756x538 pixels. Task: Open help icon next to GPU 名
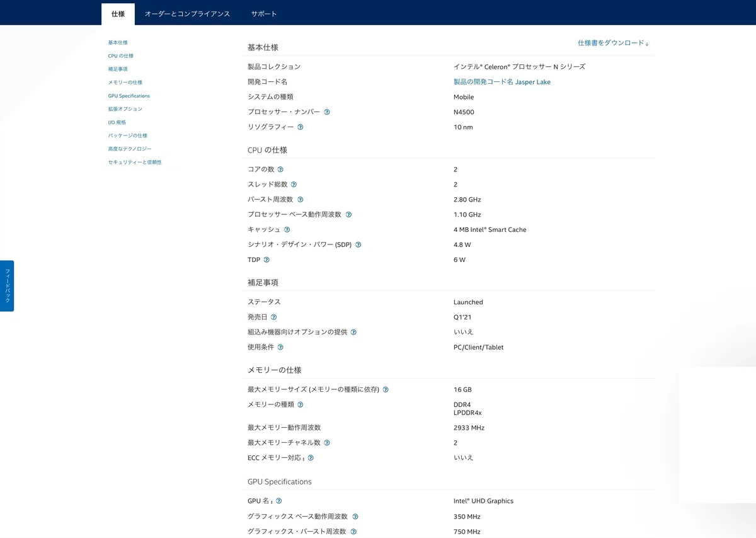pos(279,501)
